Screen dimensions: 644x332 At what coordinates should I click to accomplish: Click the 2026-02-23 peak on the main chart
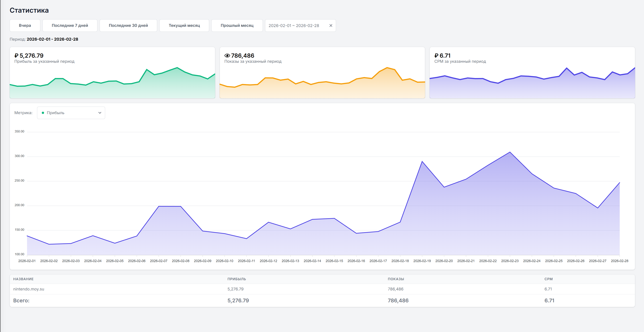click(x=510, y=152)
